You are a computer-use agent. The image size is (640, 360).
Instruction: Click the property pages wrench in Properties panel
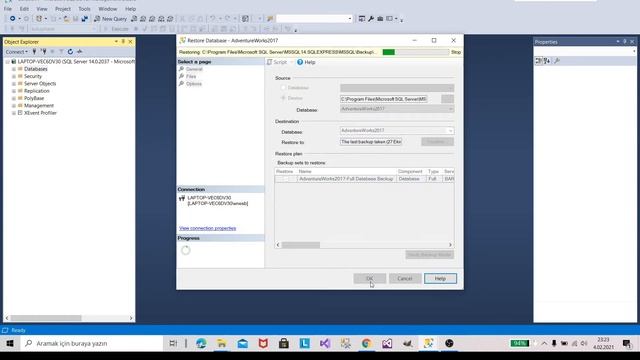(x=557, y=61)
